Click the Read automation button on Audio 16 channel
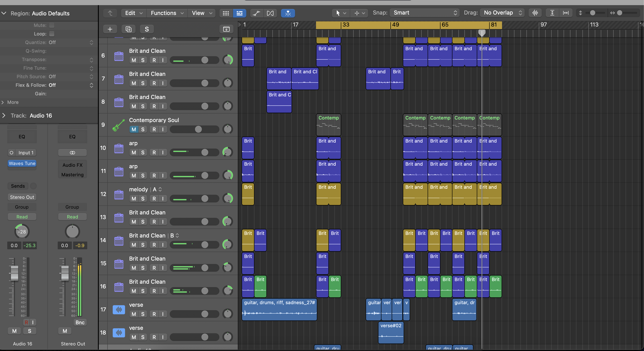644x351 pixels. point(22,217)
